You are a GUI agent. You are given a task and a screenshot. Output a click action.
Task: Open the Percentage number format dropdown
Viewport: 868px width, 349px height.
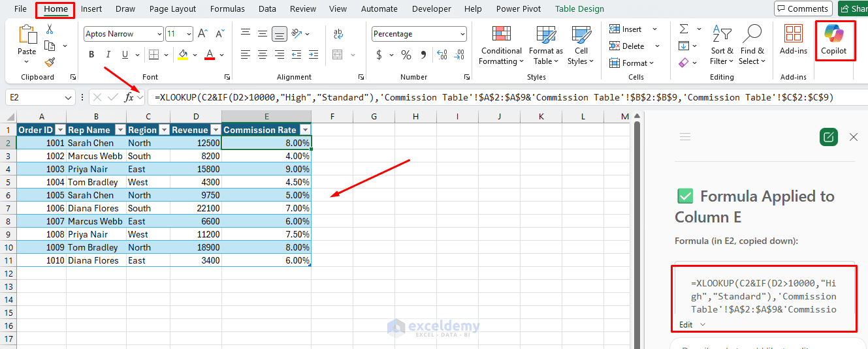[x=462, y=34]
